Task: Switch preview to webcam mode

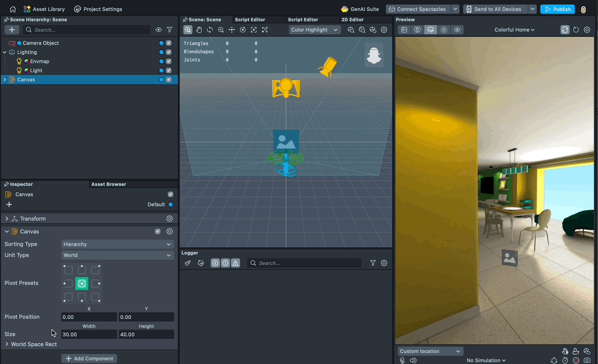Action: click(416, 29)
